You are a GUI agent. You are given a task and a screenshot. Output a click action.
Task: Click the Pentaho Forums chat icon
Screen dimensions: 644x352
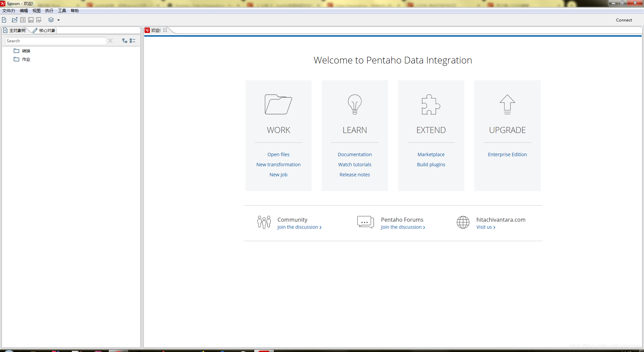(366, 222)
